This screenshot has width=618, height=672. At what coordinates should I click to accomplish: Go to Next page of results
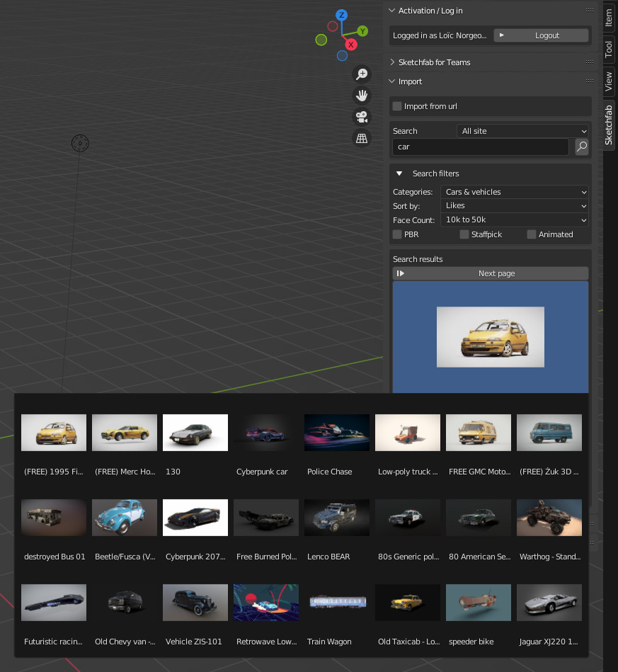491,273
